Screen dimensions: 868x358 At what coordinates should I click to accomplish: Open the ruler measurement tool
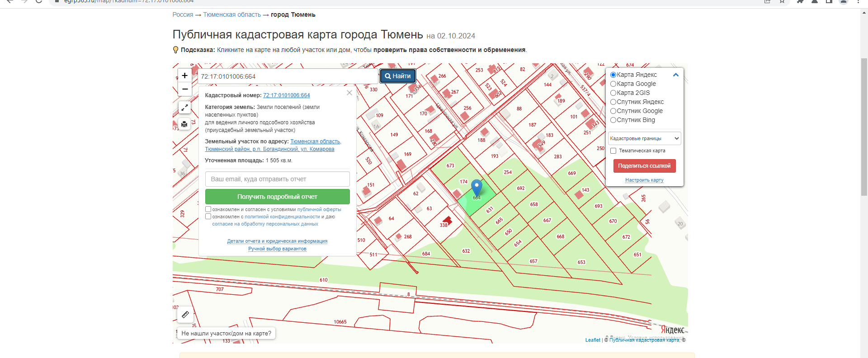[185, 315]
